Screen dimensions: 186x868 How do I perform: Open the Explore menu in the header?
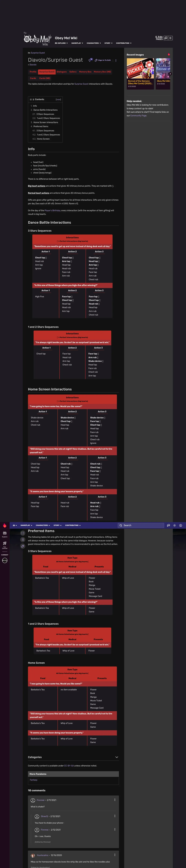pos(61,43)
